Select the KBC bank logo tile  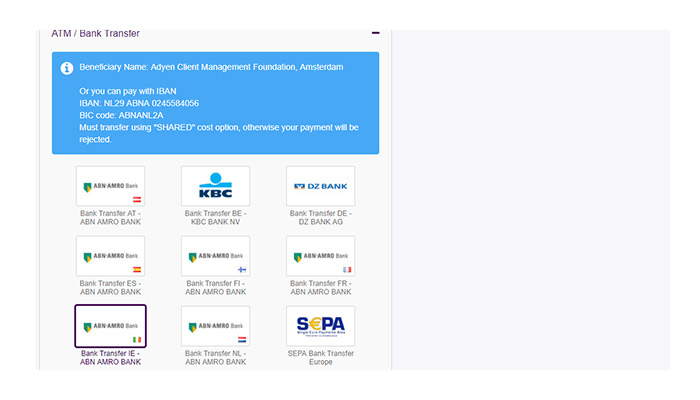[x=215, y=186]
